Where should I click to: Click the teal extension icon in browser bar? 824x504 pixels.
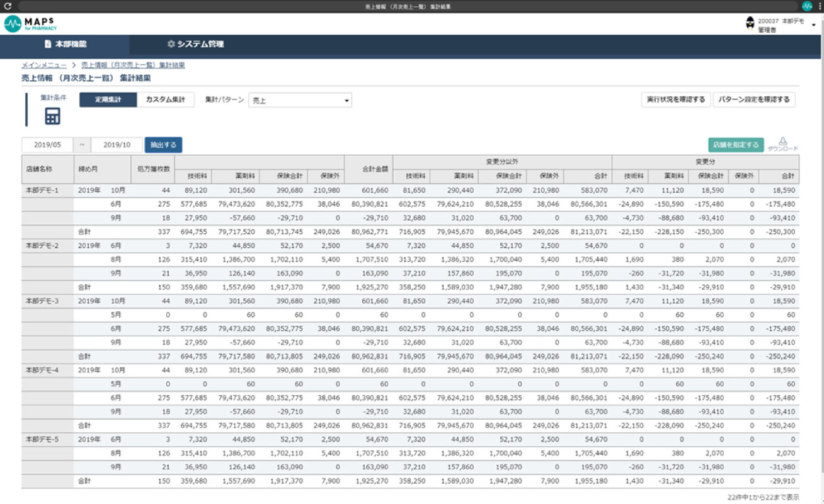(x=807, y=6)
